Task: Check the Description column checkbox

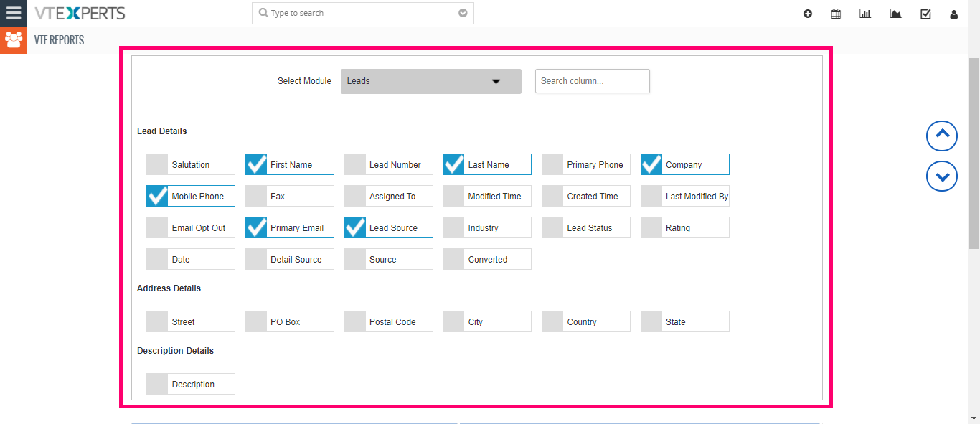Action: 157,384
